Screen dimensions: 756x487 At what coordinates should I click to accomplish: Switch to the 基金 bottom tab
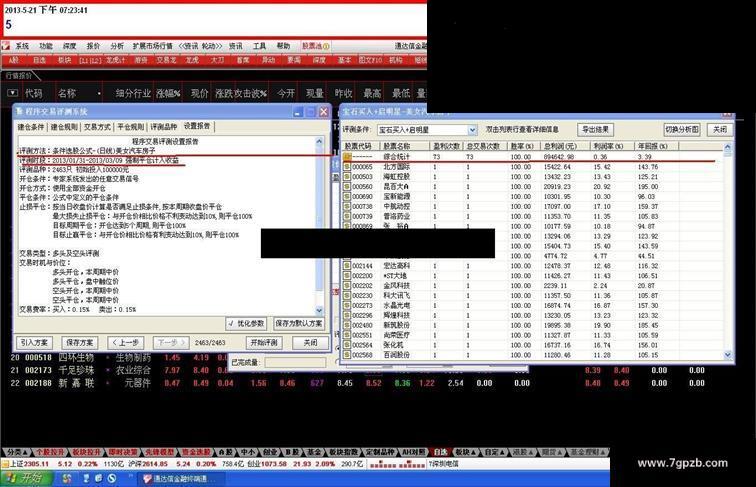click(314, 452)
